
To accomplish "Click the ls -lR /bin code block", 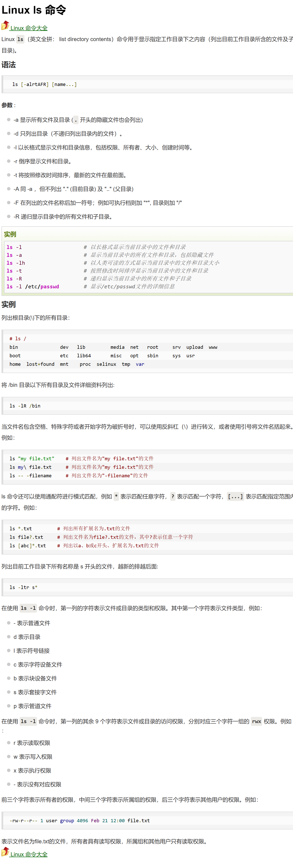I will (x=25, y=406).
